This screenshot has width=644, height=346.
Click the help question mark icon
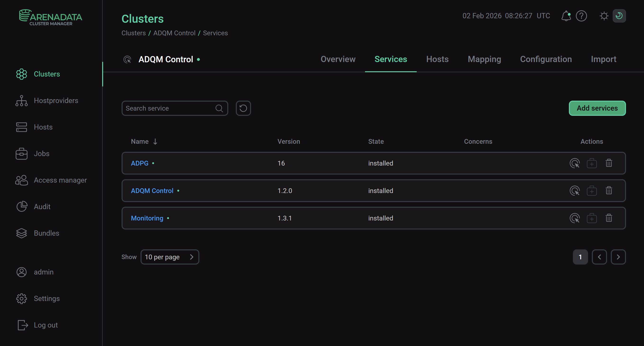click(x=581, y=16)
